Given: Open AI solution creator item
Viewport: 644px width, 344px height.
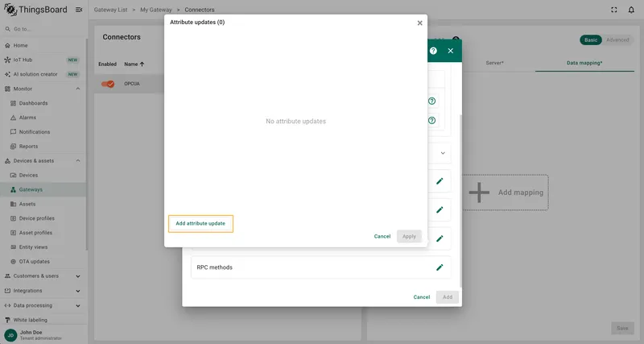Looking at the screenshot, I should (x=43, y=74).
